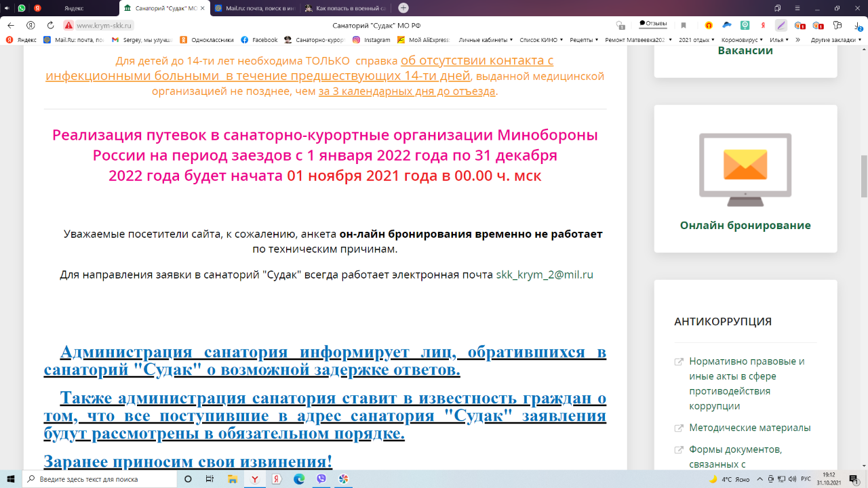Image resolution: width=868 pixels, height=488 pixels.
Task: Click the Windows Start button
Action: 12,479
